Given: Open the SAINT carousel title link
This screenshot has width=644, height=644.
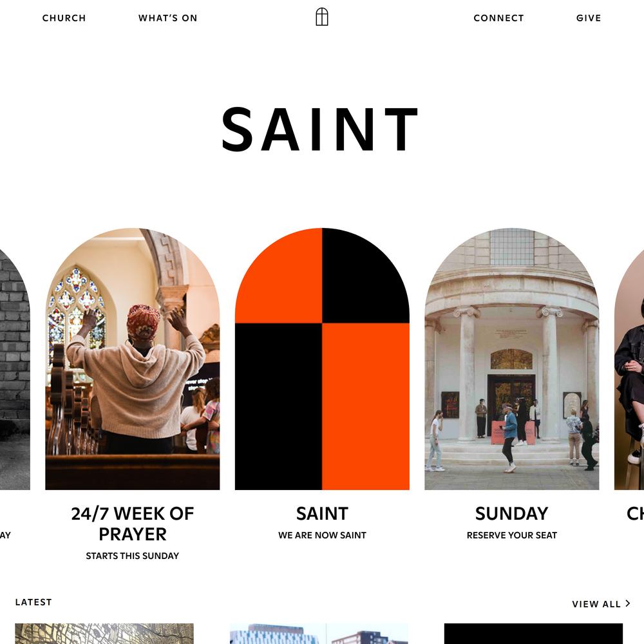Looking at the screenshot, I should click(322, 513).
